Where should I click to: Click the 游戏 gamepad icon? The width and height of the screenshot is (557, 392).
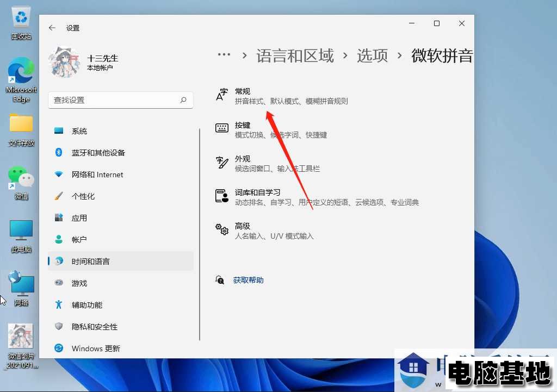[x=59, y=283]
